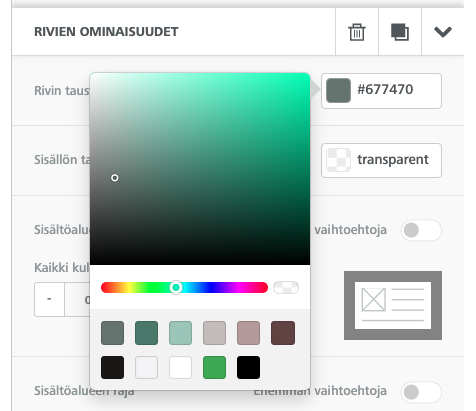Select the dusty pink preset swatch

[x=248, y=333]
